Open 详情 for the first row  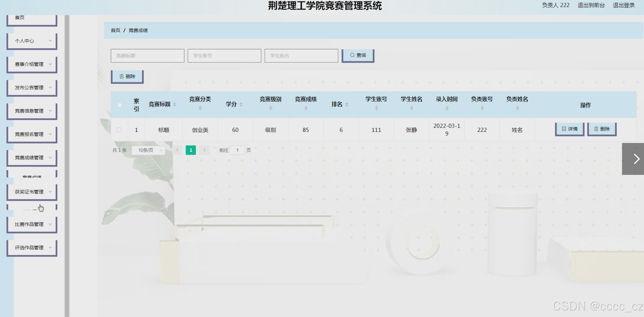pos(570,129)
